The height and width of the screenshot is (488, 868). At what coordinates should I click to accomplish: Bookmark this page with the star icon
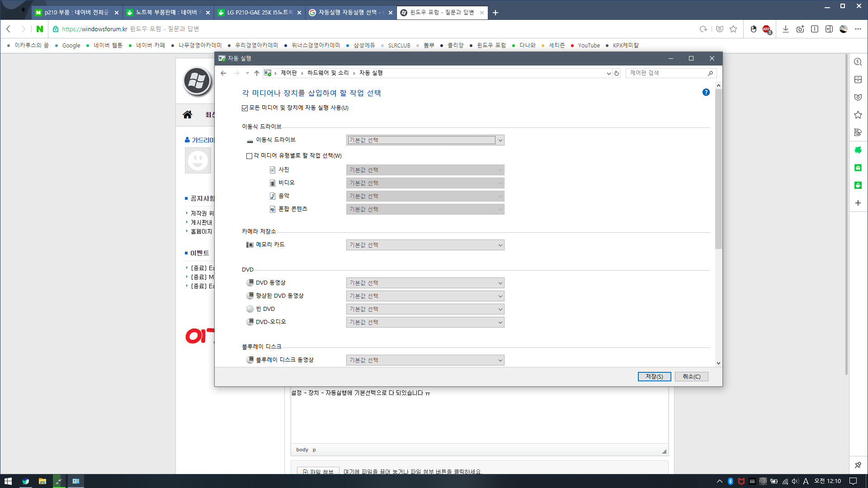733,29
